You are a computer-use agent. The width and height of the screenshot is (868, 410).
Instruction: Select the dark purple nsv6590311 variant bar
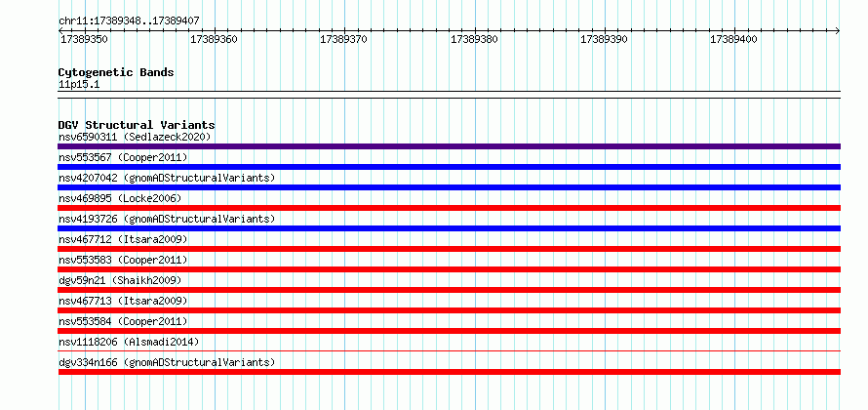pyautogui.click(x=449, y=146)
